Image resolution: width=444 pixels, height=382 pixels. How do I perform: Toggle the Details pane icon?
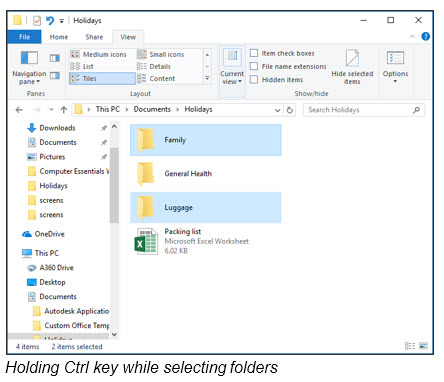(x=55, y=76)
